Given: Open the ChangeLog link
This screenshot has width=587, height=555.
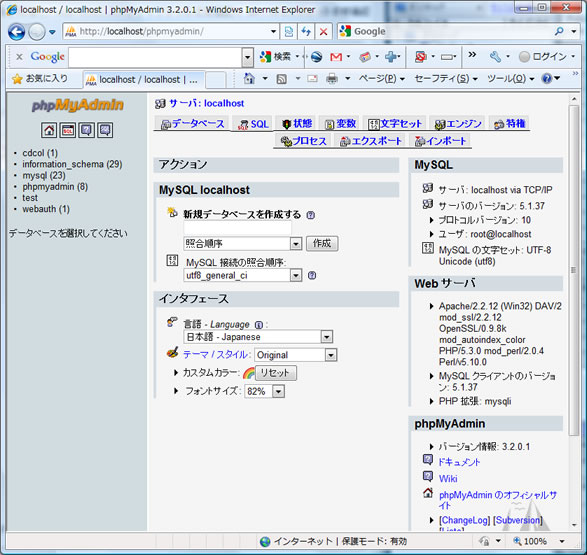Looking at the screenshot, I should coord(465,520).
